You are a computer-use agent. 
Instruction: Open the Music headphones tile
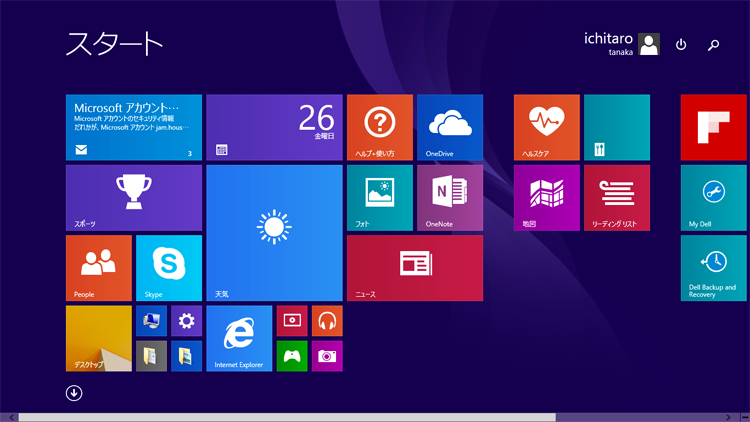(327, 321)
